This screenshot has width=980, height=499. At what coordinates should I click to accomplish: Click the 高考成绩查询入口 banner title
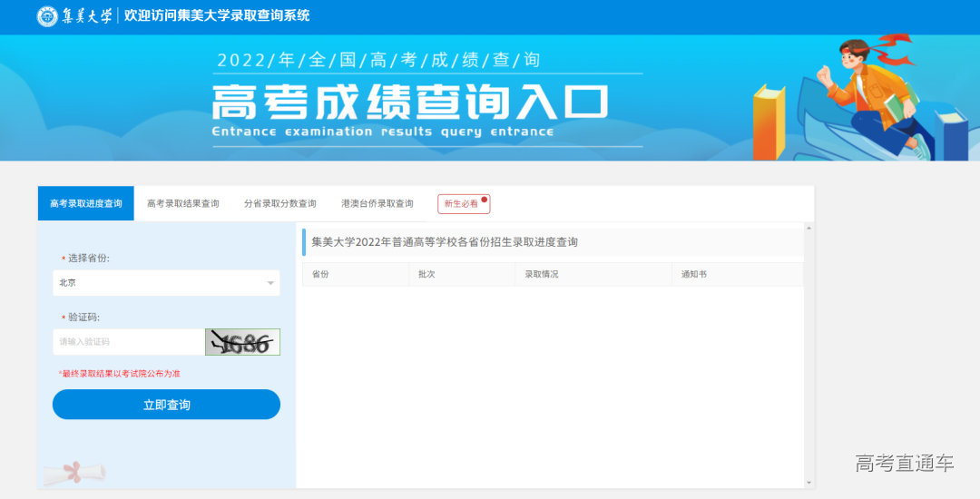point(410,103)
